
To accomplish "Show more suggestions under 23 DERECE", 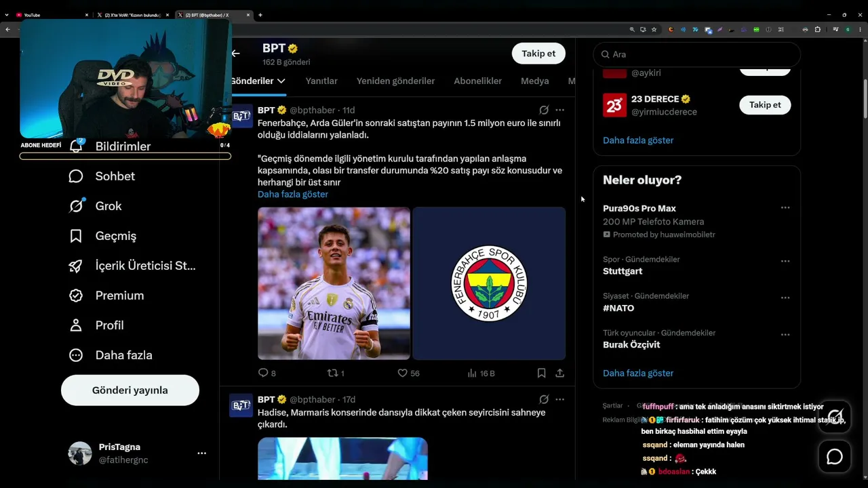I will (638, 140).
